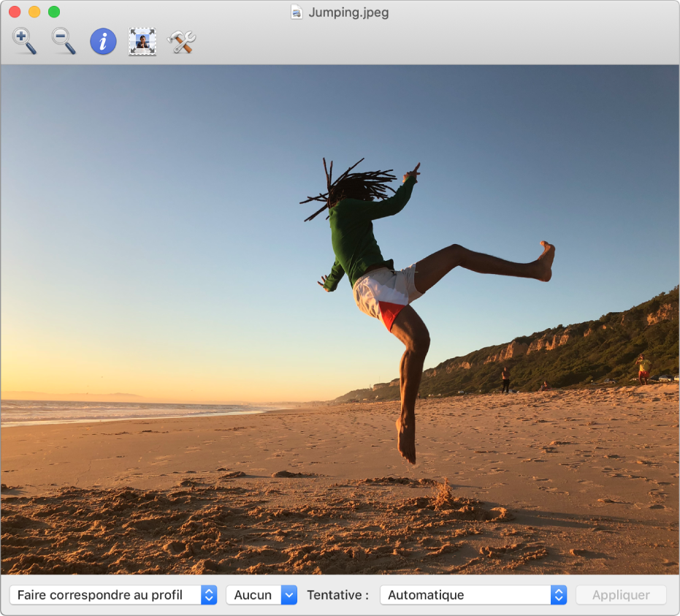Select the zoom-in magnifier tool

pyautogui.click(x=25, y=42)
